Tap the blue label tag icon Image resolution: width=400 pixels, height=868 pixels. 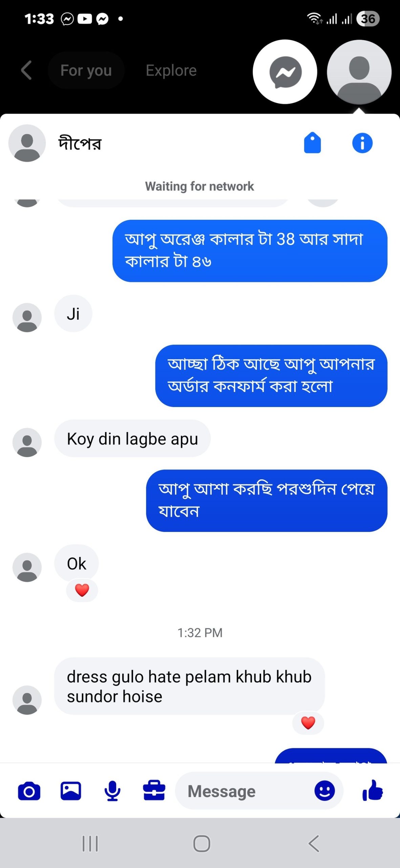tap(312, 143)
